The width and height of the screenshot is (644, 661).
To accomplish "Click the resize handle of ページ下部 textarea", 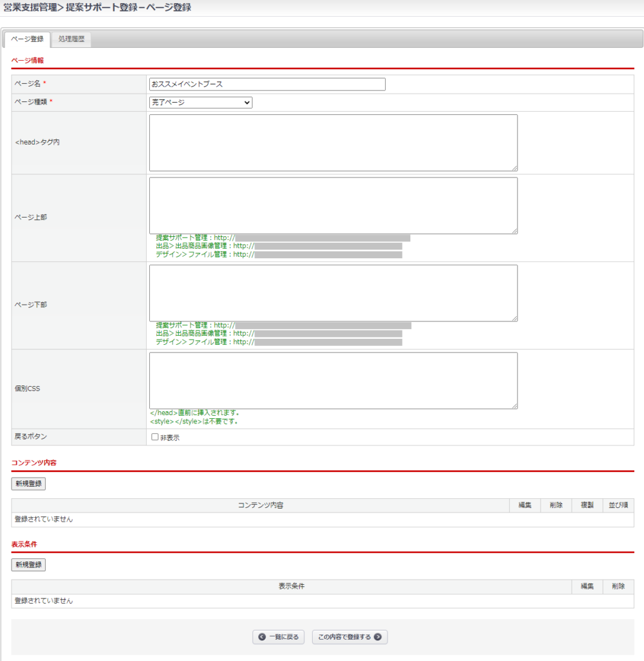I will click(x=515, y=318).
